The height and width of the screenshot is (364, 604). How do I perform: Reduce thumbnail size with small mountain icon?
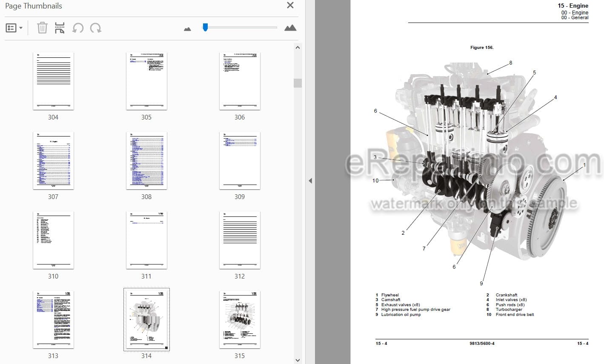187,29
